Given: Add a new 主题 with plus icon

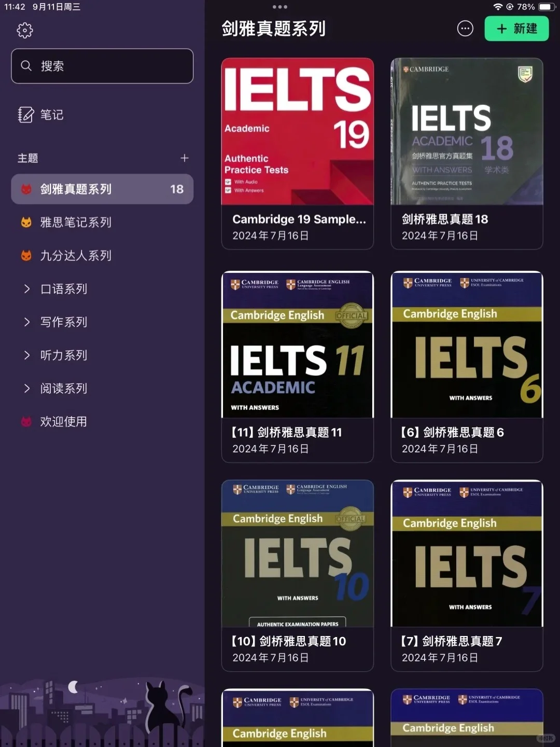Looking at the screenshot, I should click(184, 158).
